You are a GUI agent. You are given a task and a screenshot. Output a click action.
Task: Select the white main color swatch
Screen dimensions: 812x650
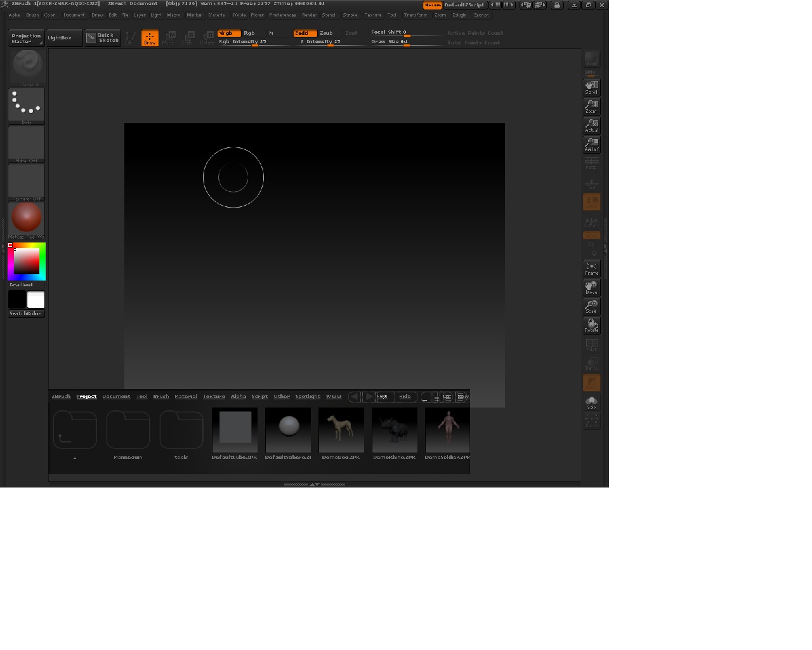36,300
